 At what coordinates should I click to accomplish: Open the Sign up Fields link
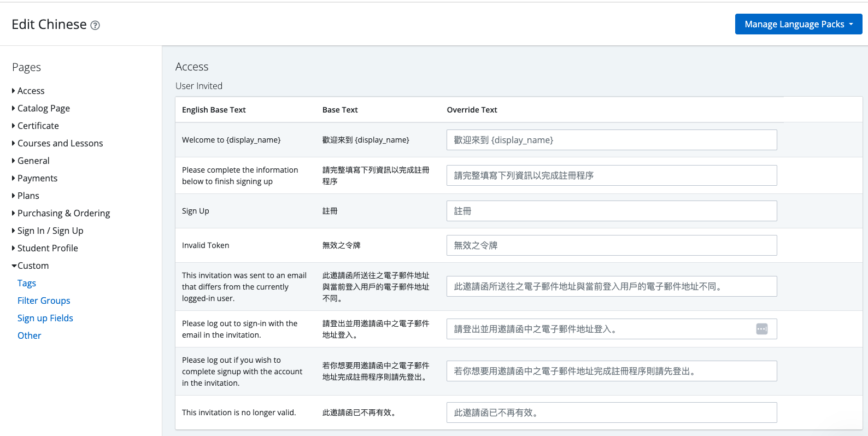point(45,318)
